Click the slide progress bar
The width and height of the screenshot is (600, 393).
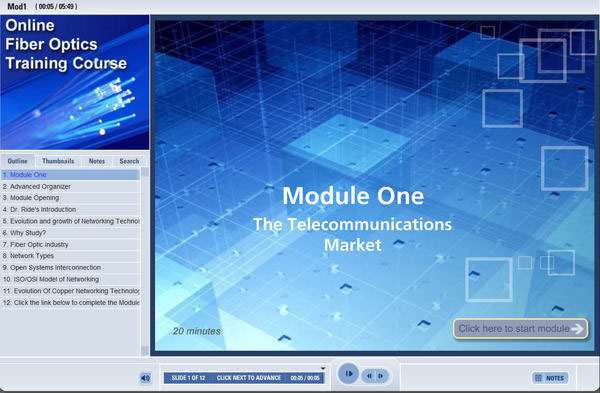[x=244, y=378]
